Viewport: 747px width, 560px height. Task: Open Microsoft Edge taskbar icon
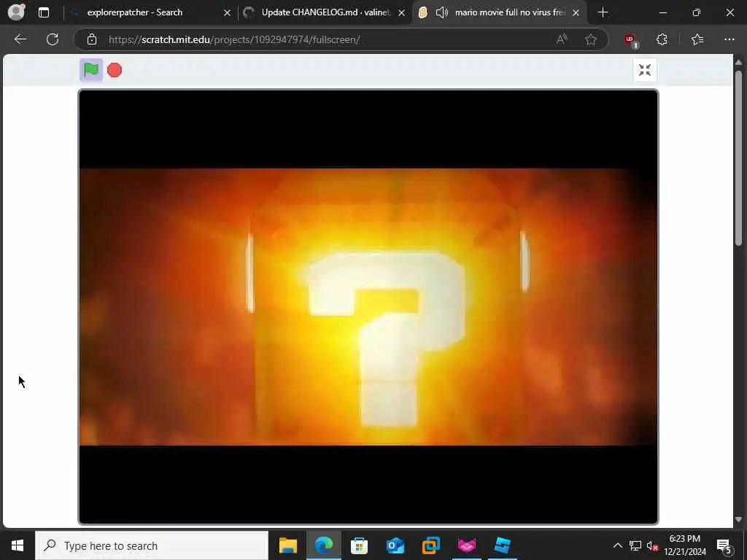pos(323,545)
